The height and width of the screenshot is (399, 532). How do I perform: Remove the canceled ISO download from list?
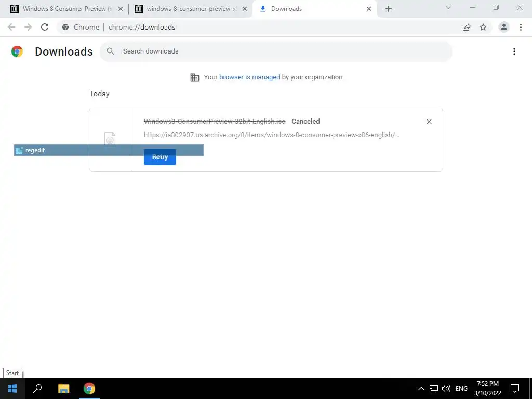point(429,122)
